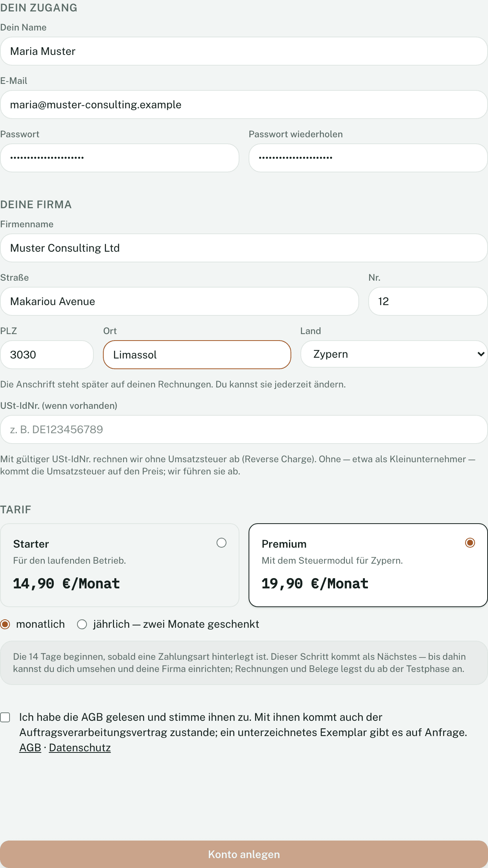Tick the AGB agreement checkbox
The height and width of the screenshot is (868, 488).
(5, 717)
